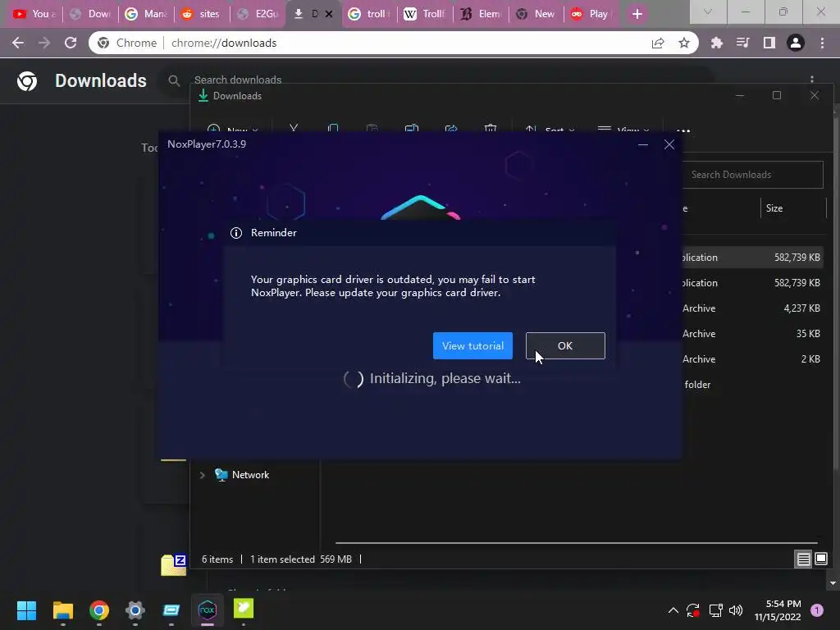
Task: Click the Explorer horizontal scrollbar
Action: (577, 543)
